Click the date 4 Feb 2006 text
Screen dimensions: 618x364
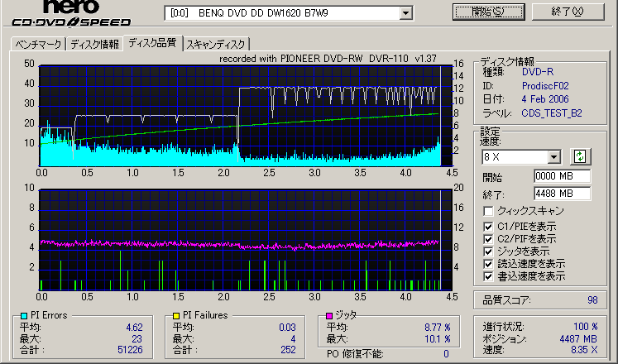point(545,99)
